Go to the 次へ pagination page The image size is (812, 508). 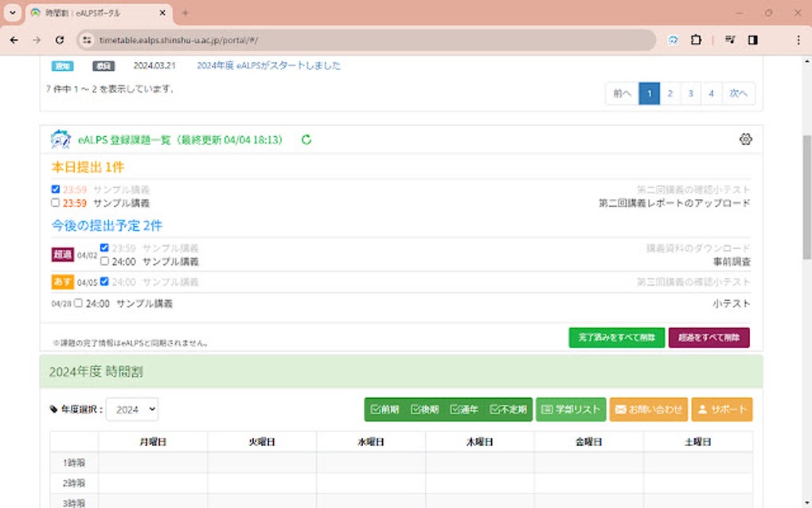(x=739, y=93)
